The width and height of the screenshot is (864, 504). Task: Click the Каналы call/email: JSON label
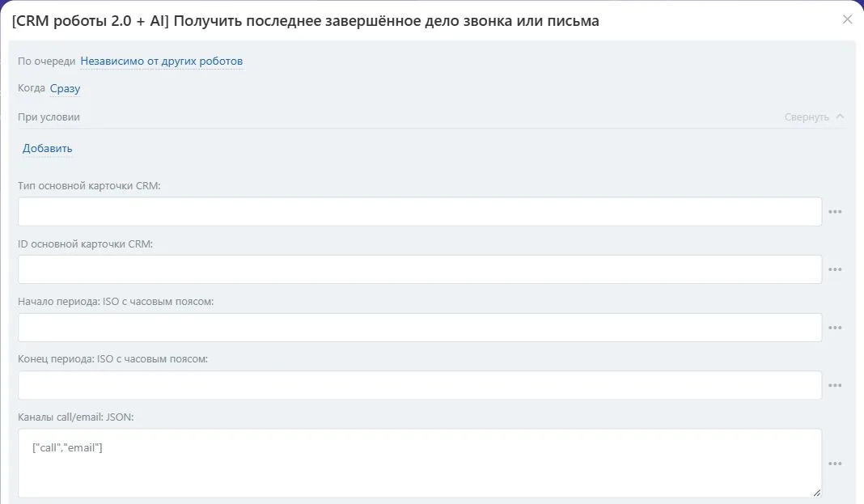(x=76, y=417)
